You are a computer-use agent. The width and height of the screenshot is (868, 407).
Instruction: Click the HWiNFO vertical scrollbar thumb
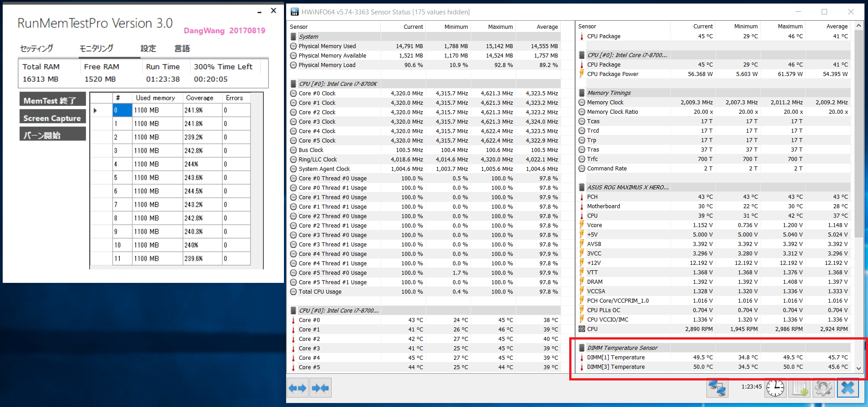tap(859, 135)
